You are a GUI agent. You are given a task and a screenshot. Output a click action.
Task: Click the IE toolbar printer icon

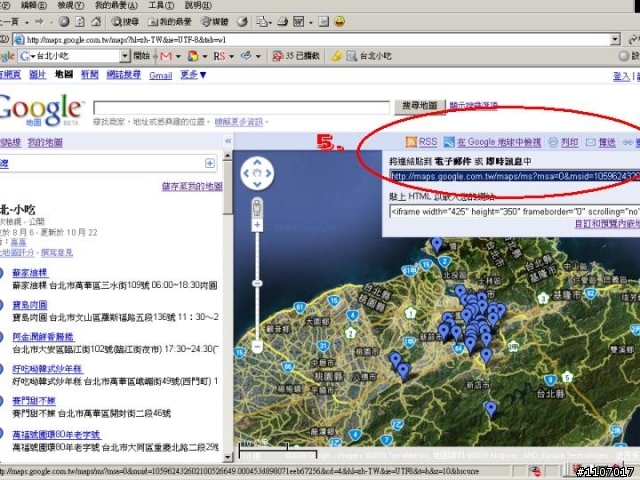coord(282,22)
